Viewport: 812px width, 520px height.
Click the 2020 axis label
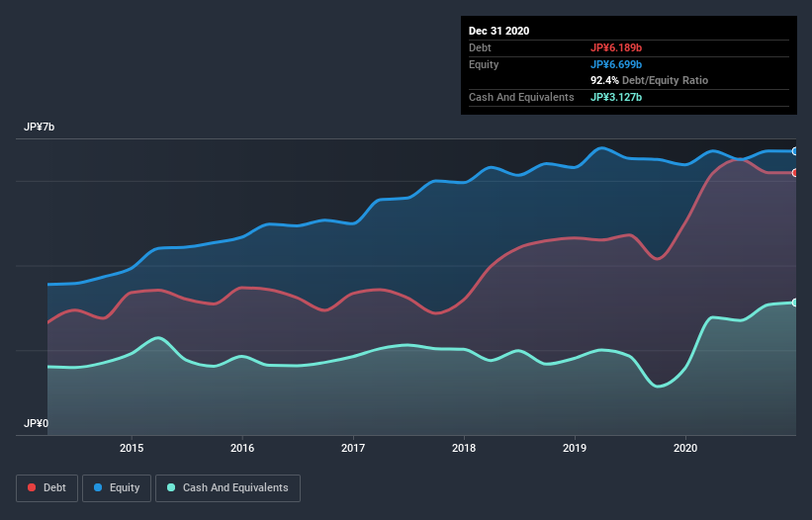coord(685,448)
